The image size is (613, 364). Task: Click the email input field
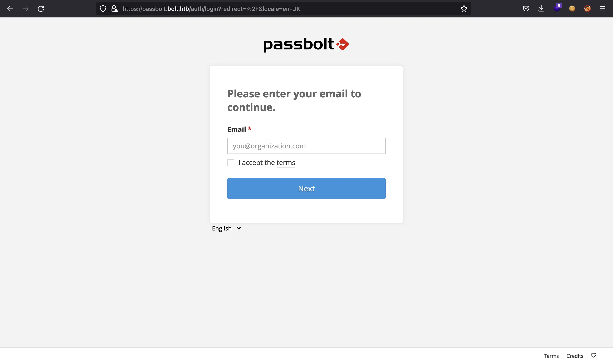[306, 146]
